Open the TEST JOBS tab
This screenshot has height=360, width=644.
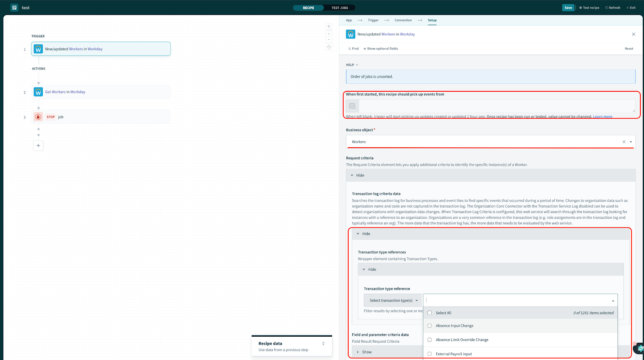[x=340, y=8]
